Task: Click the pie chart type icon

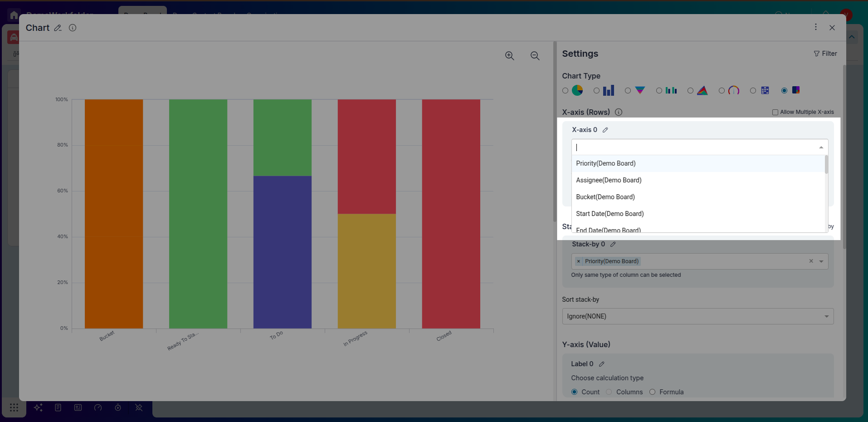Action: pyautogui.click(x=577, y=90)
